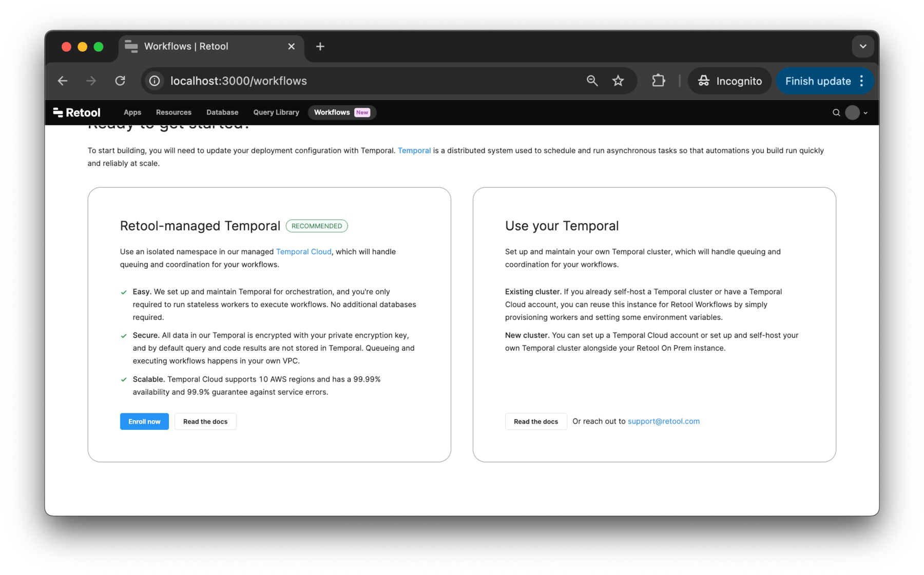Click the Incognito indicator
This screenshot has width=924, height=575.
(729, 81)
